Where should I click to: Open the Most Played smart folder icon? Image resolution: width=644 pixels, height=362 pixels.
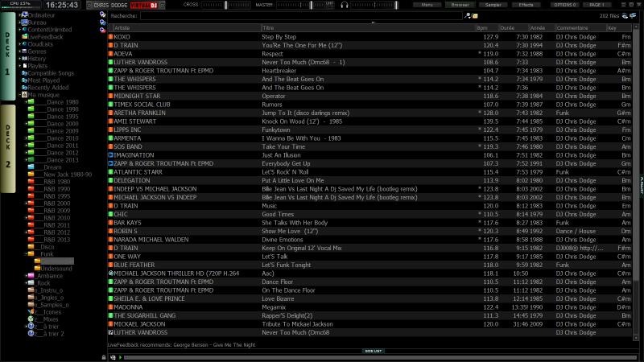[x=25, y=80]
